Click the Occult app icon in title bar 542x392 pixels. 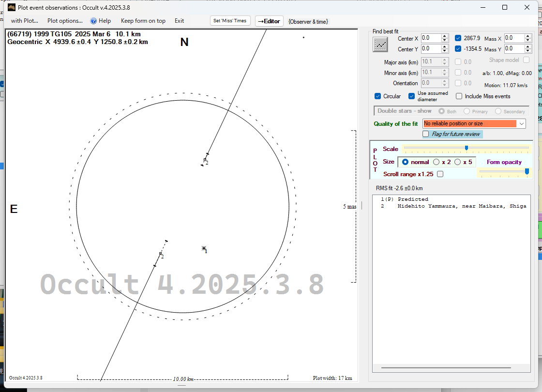tap(12, 7)
